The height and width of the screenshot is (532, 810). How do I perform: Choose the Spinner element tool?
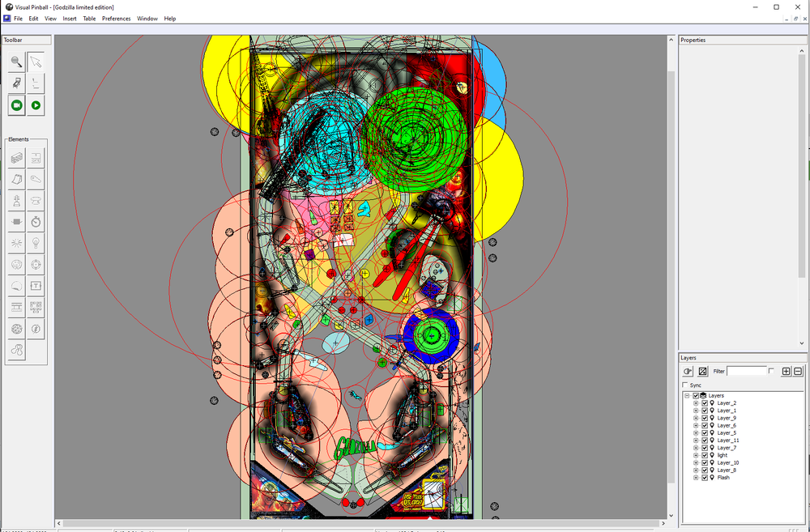(16, 222)
